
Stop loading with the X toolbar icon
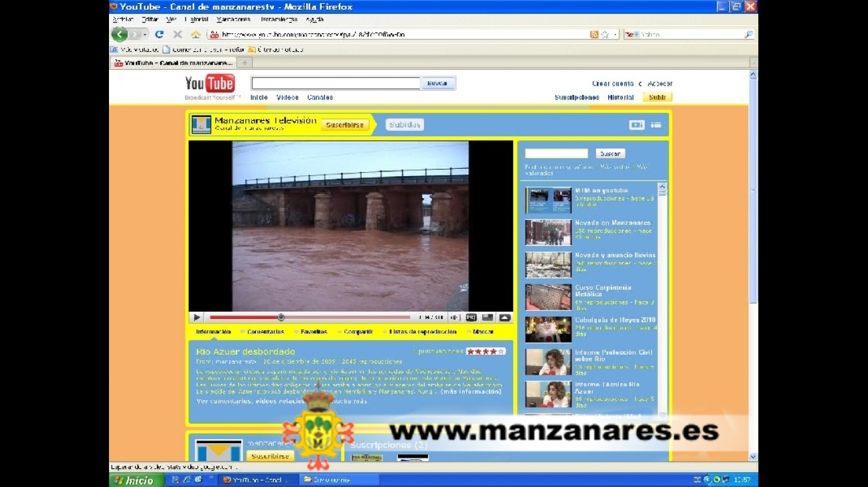coord(177,35)
